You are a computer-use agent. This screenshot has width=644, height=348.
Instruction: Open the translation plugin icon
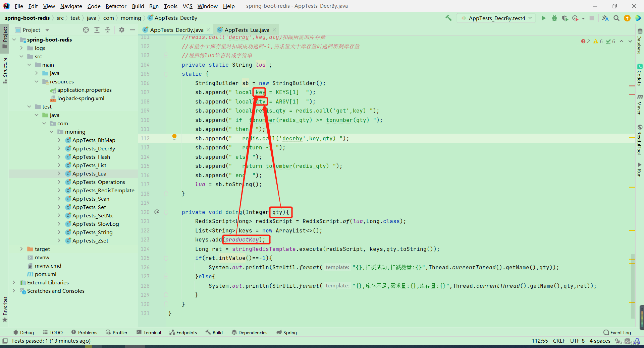tap(605, 18)
